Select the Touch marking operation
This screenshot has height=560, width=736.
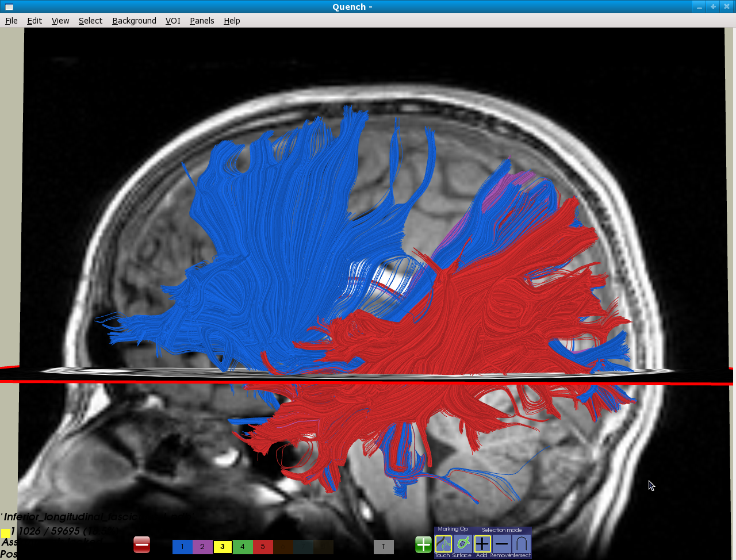pos(443,543)
